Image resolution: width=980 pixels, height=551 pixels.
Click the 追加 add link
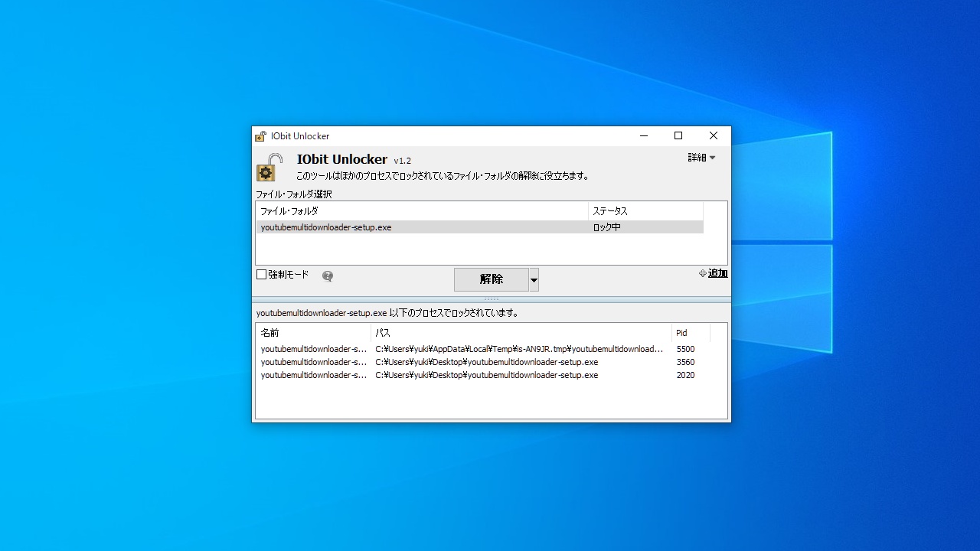(713, 273)
